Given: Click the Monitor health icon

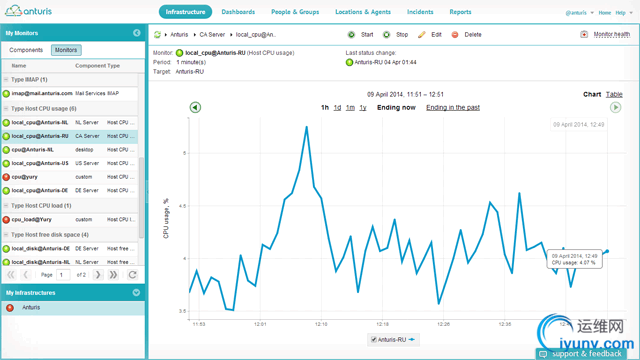Looking at the screenshot, I should (584, 34).
